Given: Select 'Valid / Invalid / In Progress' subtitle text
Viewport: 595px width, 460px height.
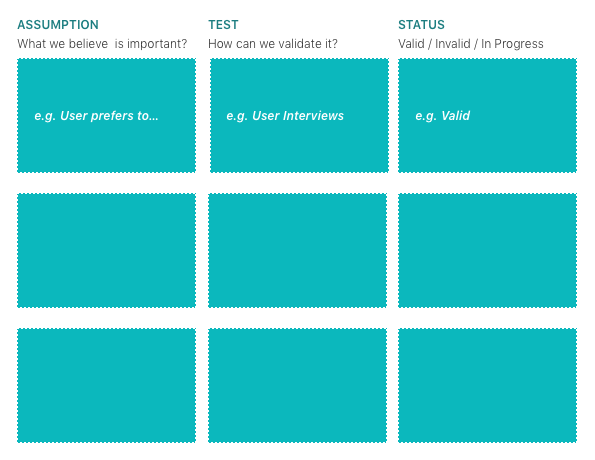Looking at the screenshot, I should click(x=471, y=44).
